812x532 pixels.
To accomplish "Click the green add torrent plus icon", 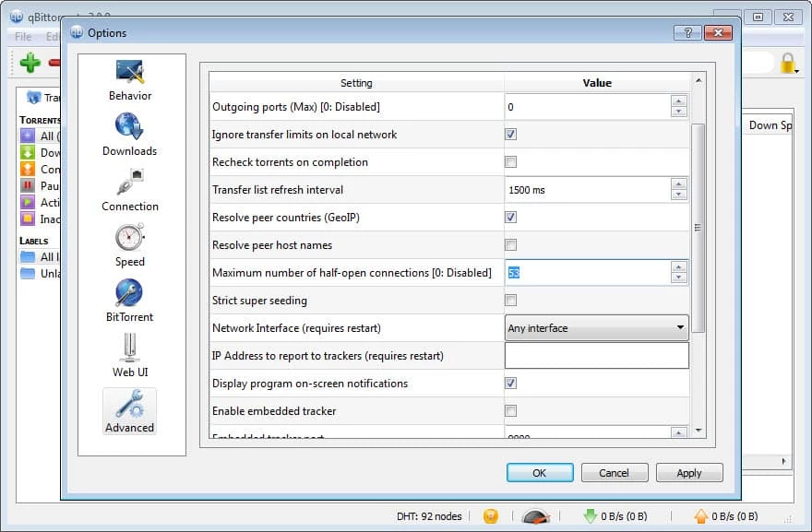I will point(30,63).
